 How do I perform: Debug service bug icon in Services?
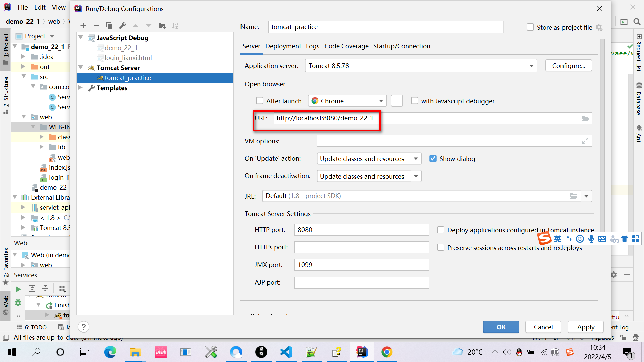point(18,303)
